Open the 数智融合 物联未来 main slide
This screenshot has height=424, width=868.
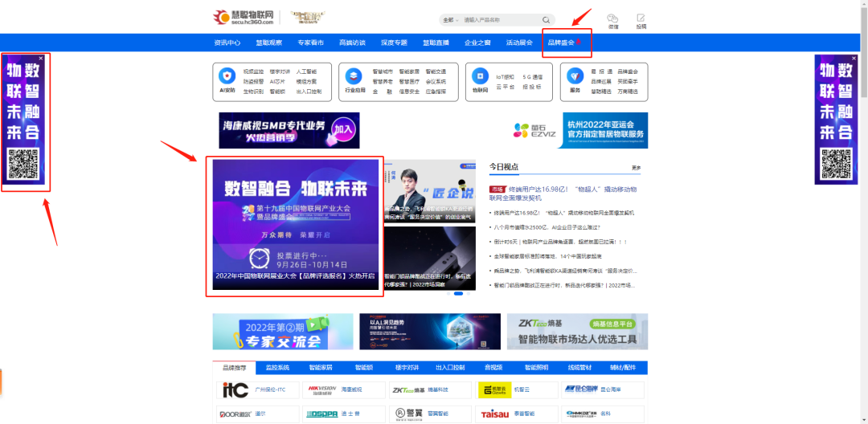tap(296, 225)
